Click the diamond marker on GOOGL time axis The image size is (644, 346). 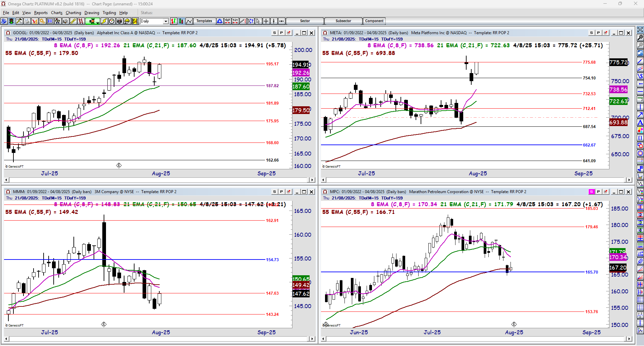[x=119, y=166]
